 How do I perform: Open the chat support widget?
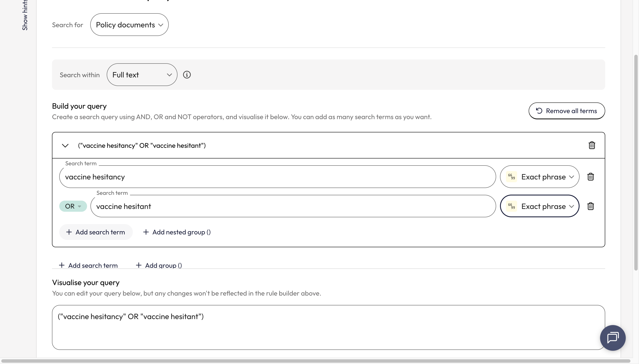point(612,338)
